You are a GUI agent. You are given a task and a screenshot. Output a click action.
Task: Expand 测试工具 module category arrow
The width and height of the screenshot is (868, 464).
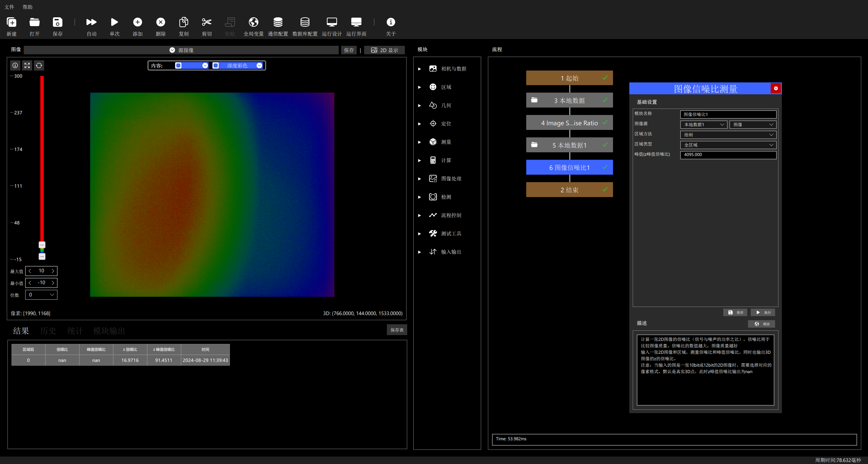tap(419, 234)
